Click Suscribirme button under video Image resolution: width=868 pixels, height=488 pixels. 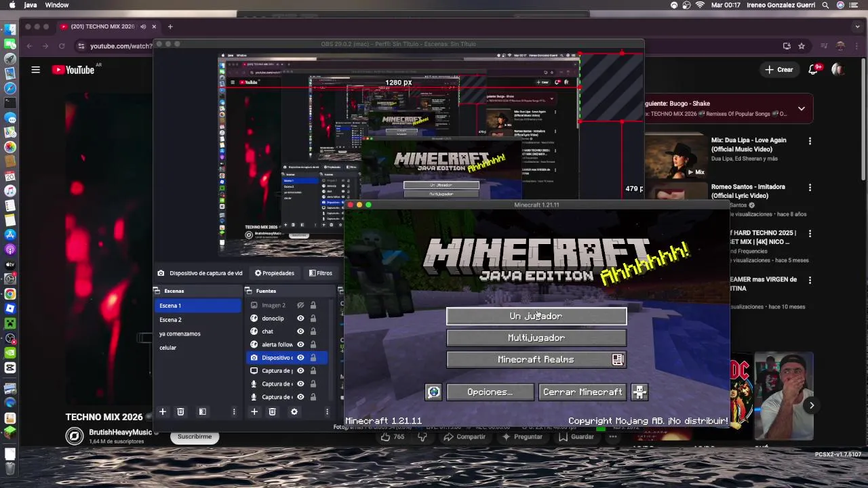(195, 436)
